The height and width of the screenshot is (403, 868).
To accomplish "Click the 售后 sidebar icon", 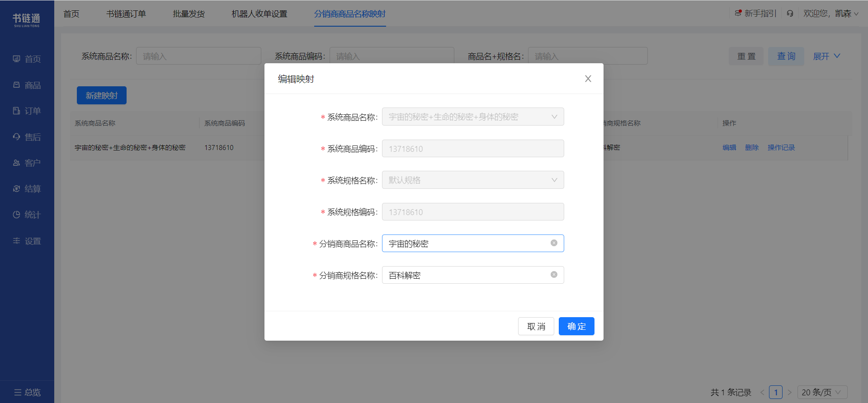I will click(17, 136).
